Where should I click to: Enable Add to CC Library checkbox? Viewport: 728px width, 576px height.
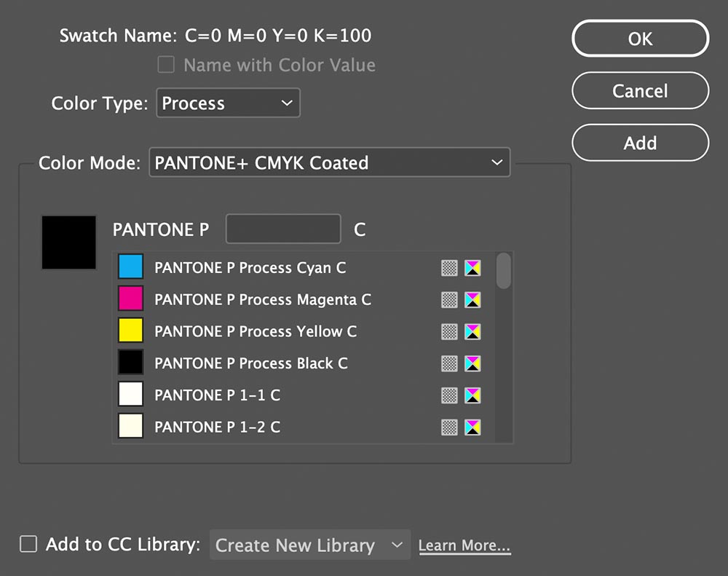[x=28, y=544]
